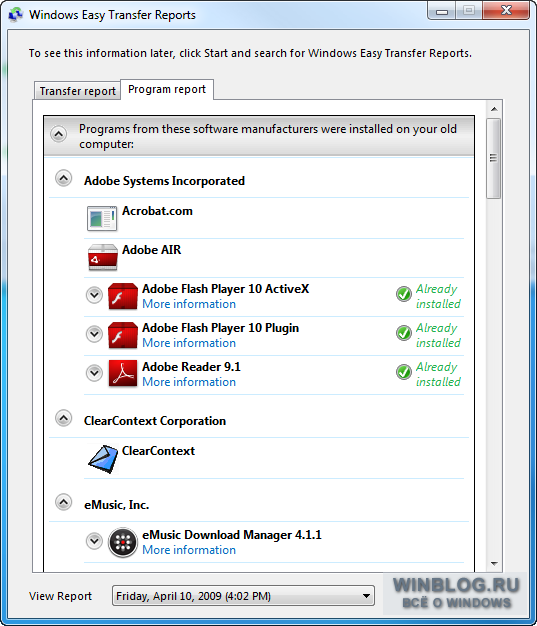Click the Adobe Flash Player 10 Plugin title
537x626 pixels.
pyautogui.click(x=220, y=328)
